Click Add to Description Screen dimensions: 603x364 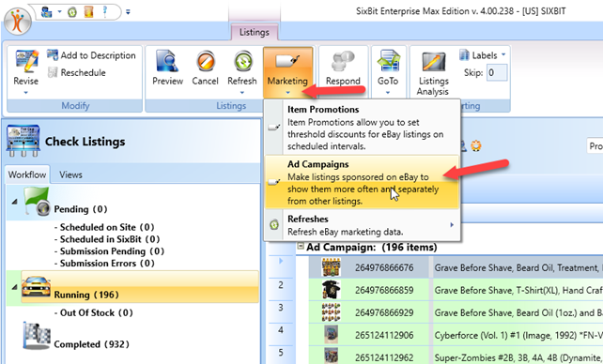pos(91,55)
